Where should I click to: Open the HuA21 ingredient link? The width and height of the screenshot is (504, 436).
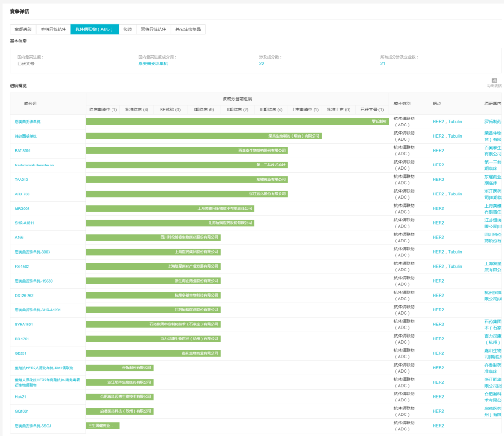[x=21, y=397]
